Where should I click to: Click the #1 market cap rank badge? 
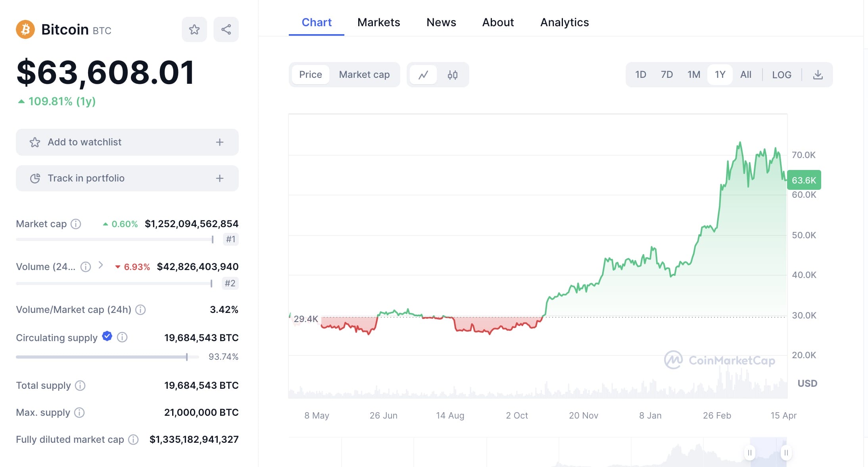point(230,239)
